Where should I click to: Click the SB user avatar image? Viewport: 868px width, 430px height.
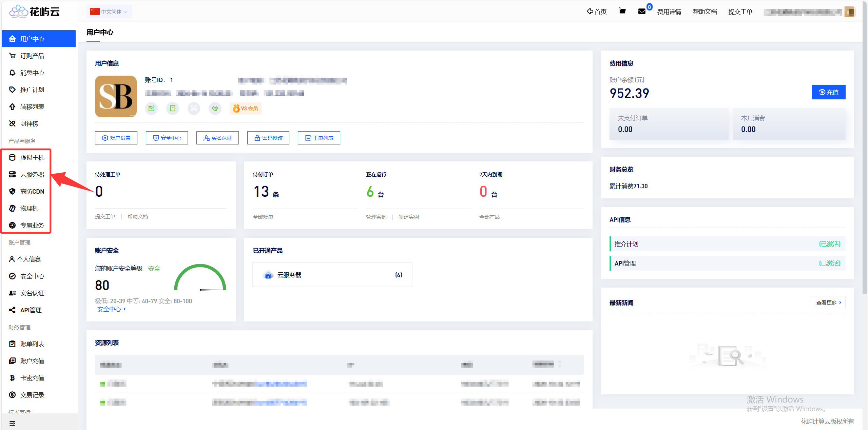116,96
